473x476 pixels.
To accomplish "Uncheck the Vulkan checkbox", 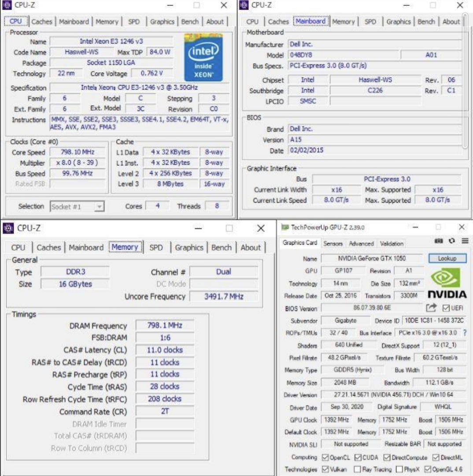I will point(325,469).
